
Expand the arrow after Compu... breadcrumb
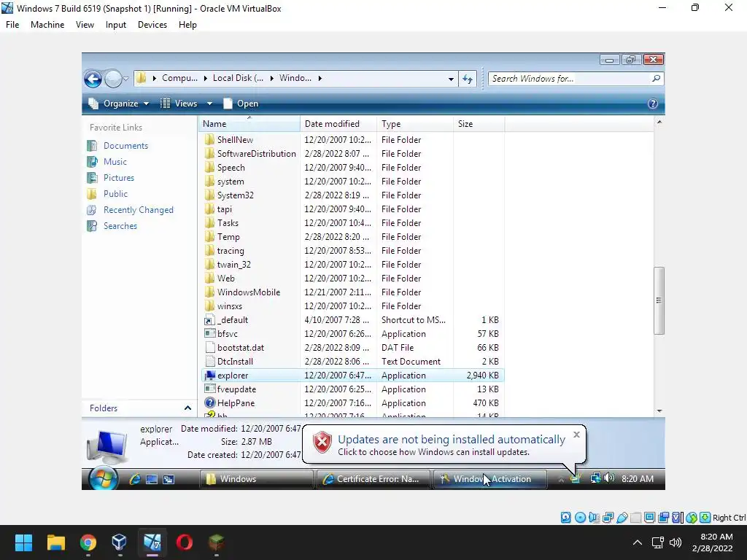(x=205, y=78)
